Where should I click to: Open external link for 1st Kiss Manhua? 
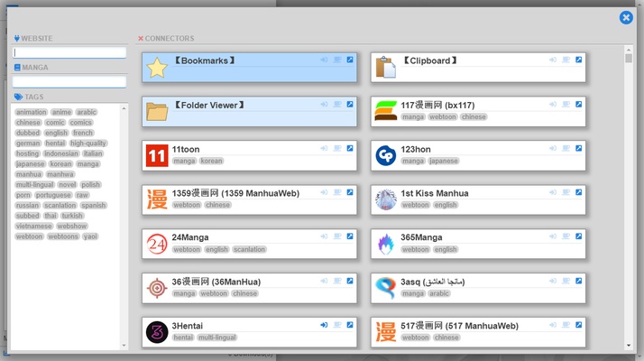[x=579, y=192]
